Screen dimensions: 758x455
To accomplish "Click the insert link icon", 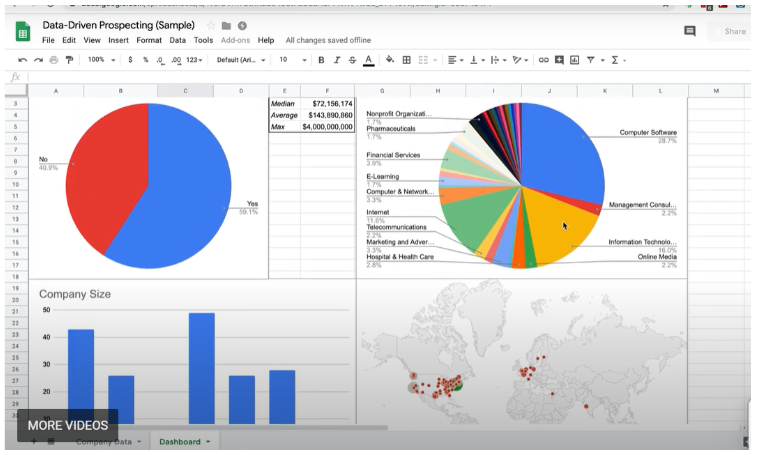I will click(x=544, y=60).
